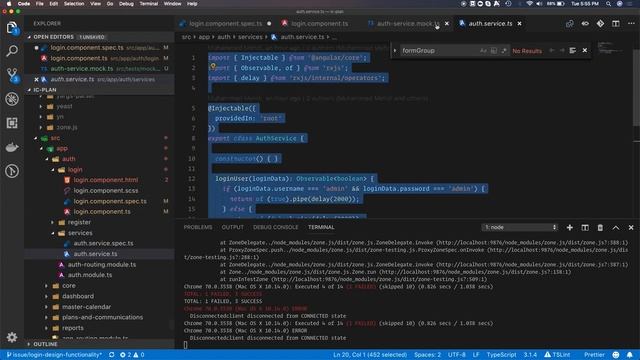Toggle find in selection
Image resolution: width=640 pixels, height=360 pixels.
coord(573,50)
